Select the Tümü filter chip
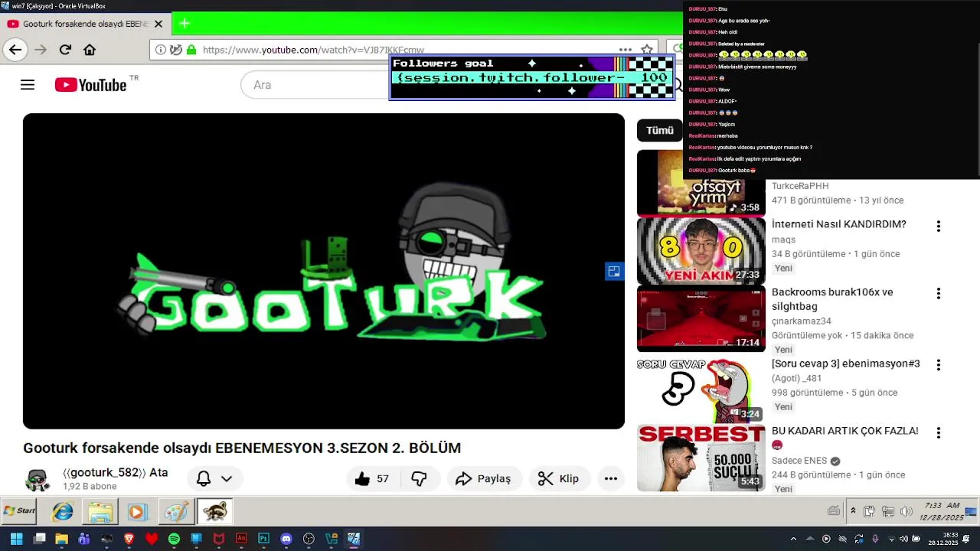980x551 pixels. [659, 131]
